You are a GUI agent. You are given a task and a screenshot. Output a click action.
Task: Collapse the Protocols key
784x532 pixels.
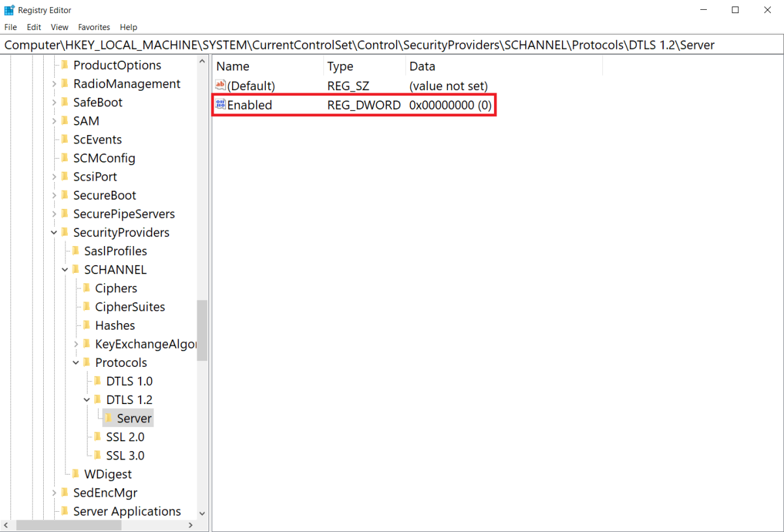[76, 363]
